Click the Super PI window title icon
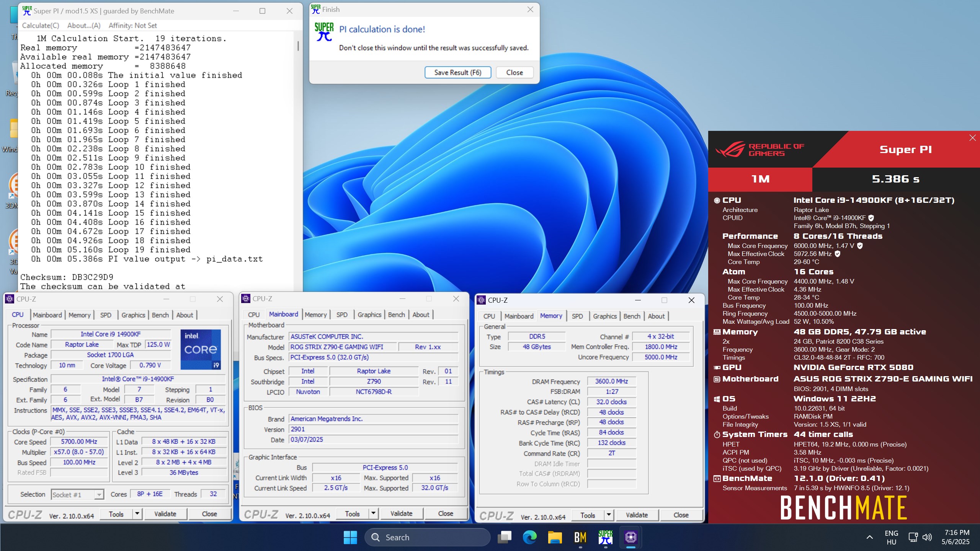This screenshot has height=551, width=980. pos(27,10)
